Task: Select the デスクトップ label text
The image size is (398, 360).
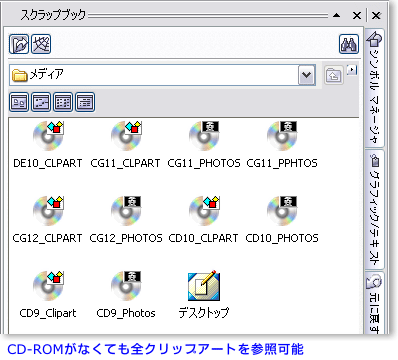Action: coord(204,313)
